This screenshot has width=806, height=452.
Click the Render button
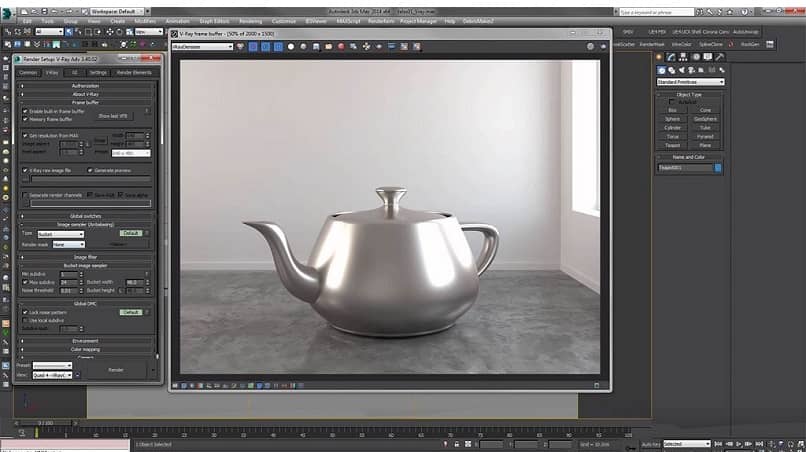(x=116, y=370)
